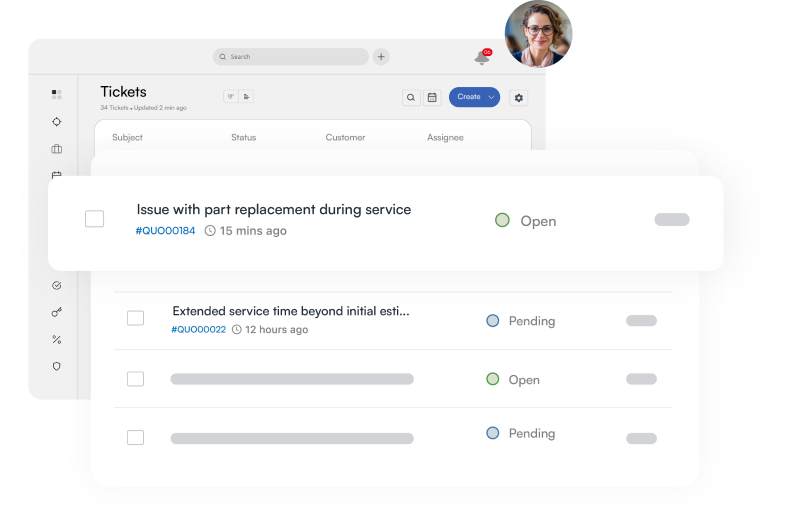Open ticket link #QUO00184

click(x=165, y=231)
